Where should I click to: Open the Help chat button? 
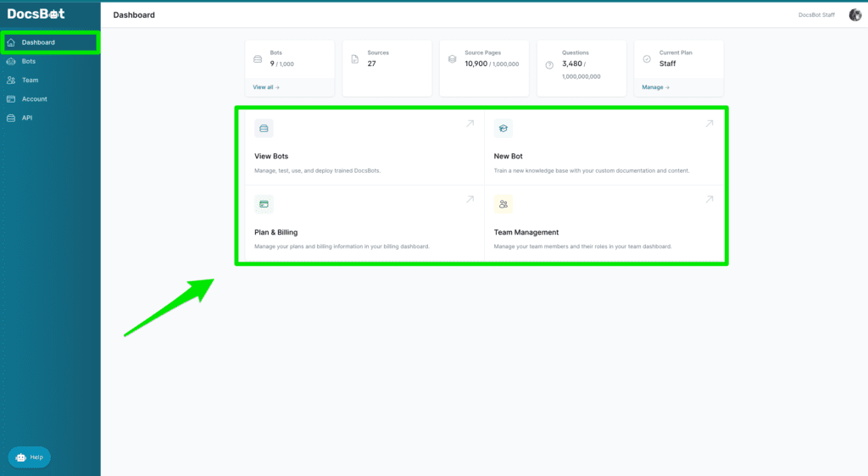(30, 457)
